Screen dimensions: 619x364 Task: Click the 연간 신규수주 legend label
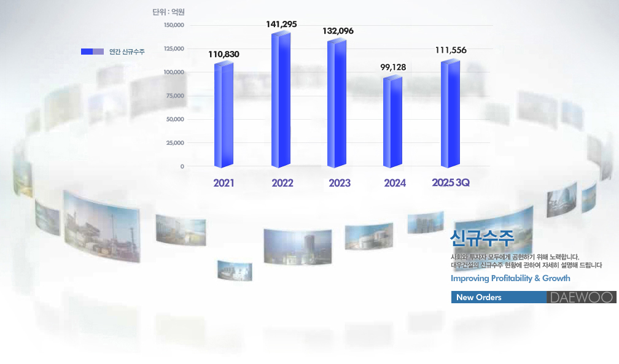coord(127,52)
